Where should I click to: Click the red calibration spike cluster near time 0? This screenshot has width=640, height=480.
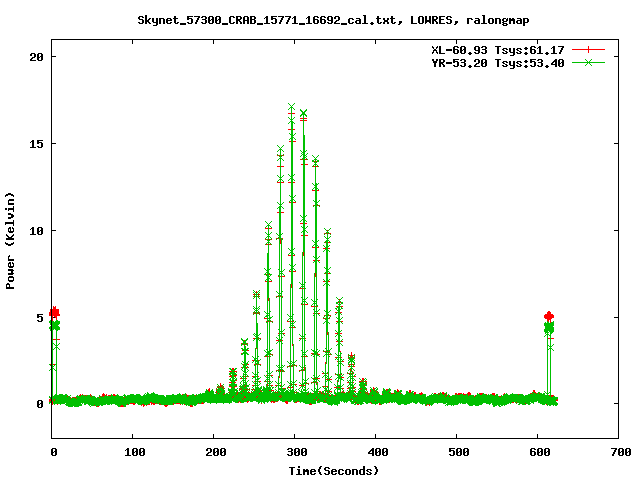click(54, 312)
